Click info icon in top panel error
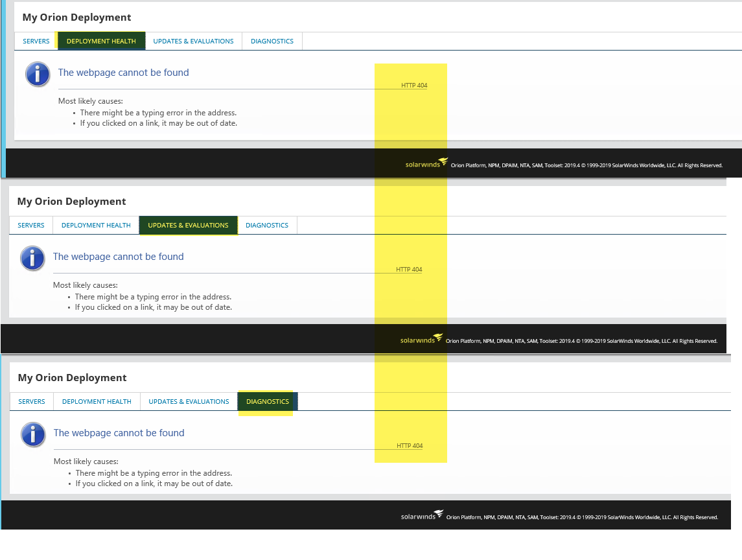The image size is (742, 560). [38, 75]
